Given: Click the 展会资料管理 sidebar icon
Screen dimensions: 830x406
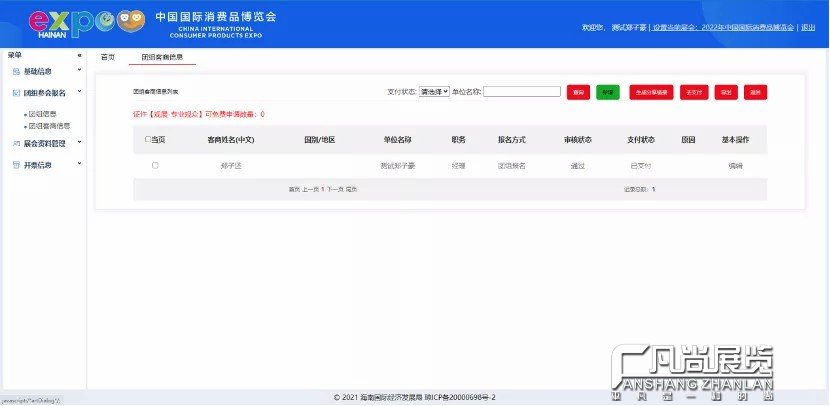Looking at the screenshot, I should coord(15,144).
